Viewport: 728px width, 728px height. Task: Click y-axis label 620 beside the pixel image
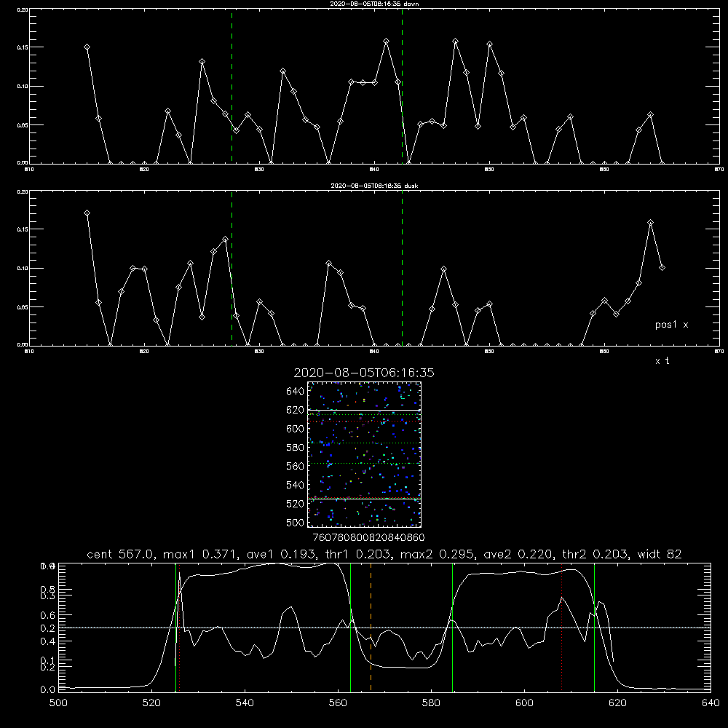pos(296,410)
